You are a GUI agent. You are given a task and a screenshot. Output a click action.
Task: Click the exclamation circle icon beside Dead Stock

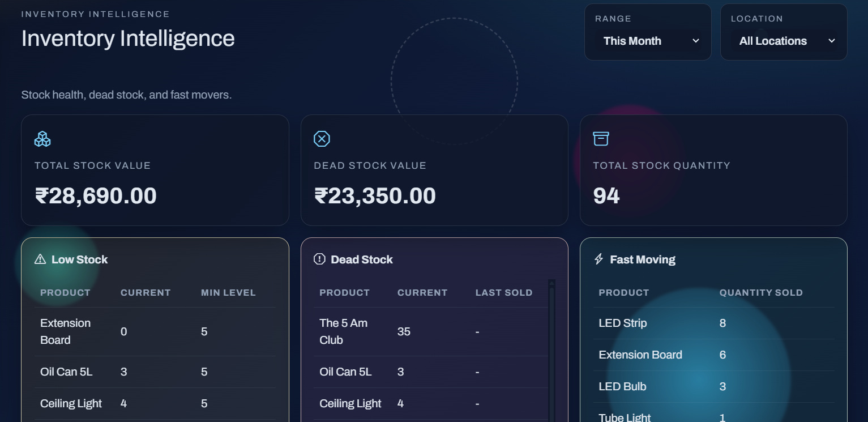(x=319, y=259)
